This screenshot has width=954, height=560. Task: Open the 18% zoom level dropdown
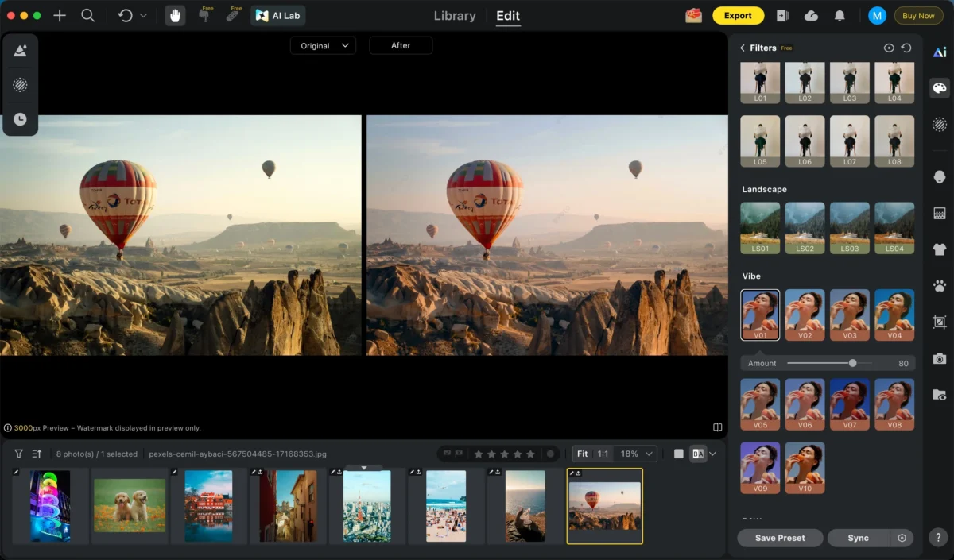pos(631,454)
